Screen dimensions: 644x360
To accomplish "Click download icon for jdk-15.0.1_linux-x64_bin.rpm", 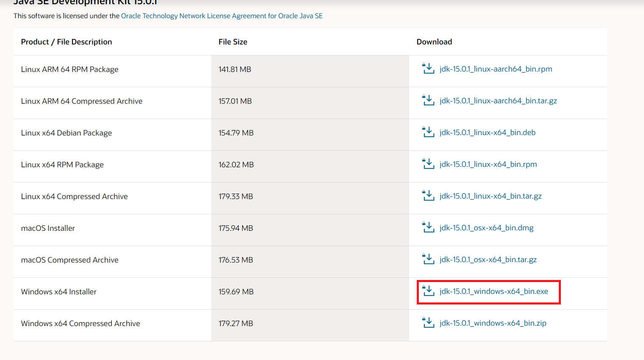I will (428, 163).
